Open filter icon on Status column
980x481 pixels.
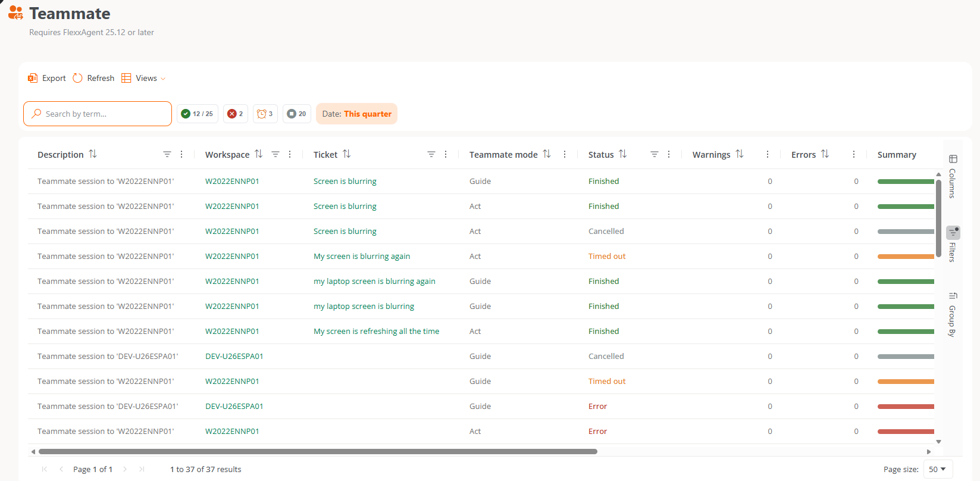655,154
